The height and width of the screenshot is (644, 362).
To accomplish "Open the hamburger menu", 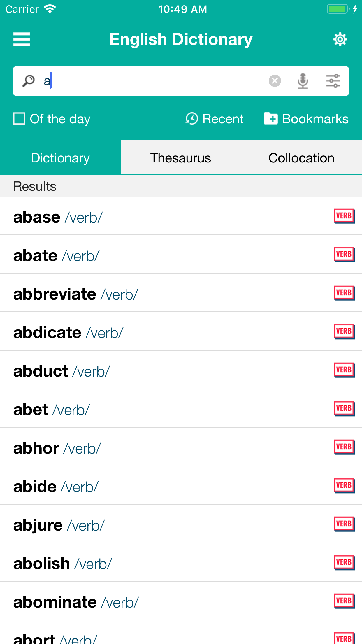I will [22, 39].
